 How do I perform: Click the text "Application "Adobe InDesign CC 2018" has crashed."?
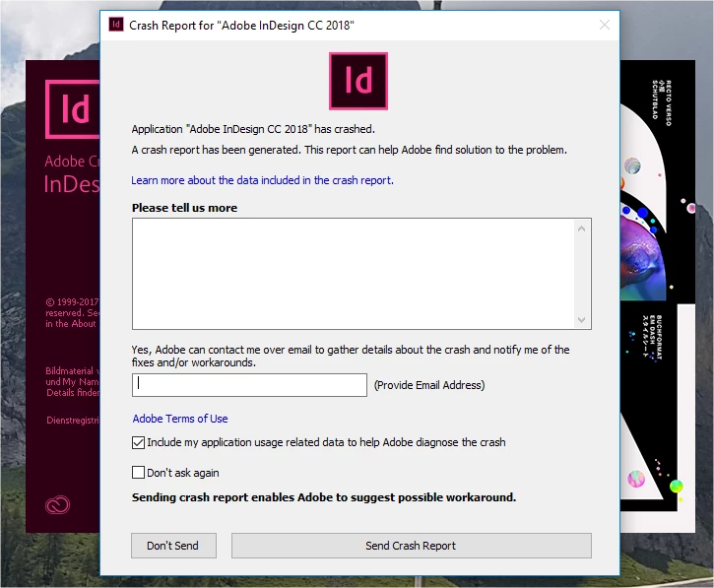tap(253, 129)
